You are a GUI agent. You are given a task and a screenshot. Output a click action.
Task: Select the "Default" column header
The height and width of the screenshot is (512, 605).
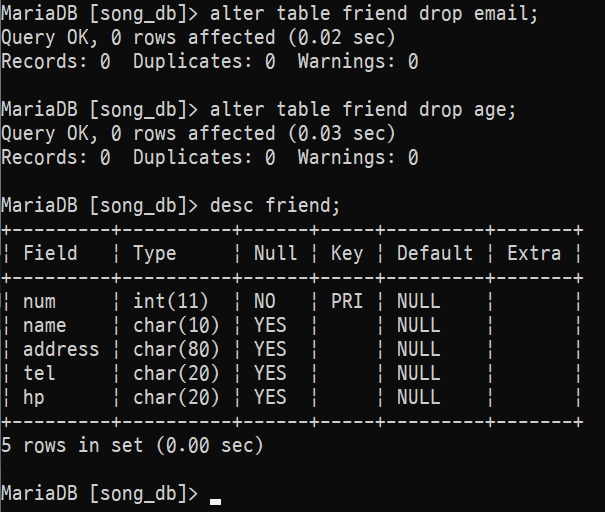(x=435, y=253)
